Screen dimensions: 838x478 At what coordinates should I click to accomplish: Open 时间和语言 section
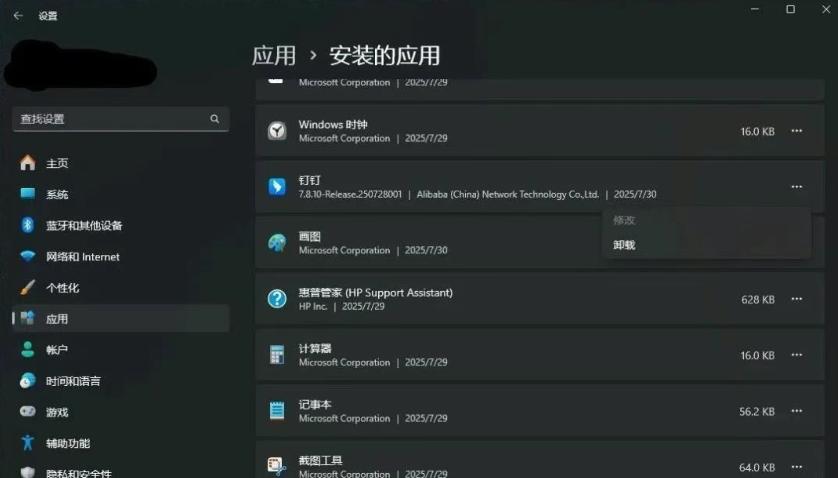click(121, 381)
